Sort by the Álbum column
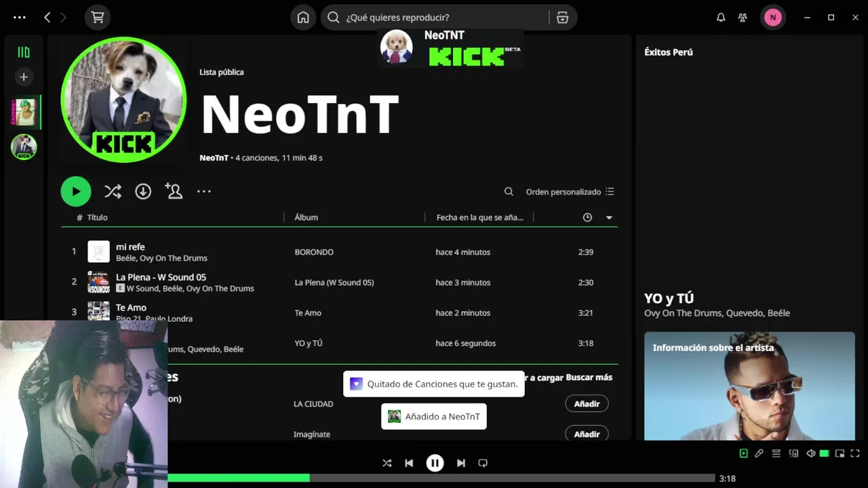 307,218
